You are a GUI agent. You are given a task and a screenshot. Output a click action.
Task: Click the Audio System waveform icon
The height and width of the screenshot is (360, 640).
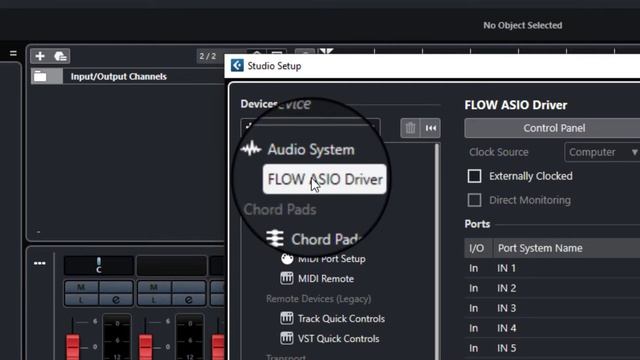(x=251, y=149)
